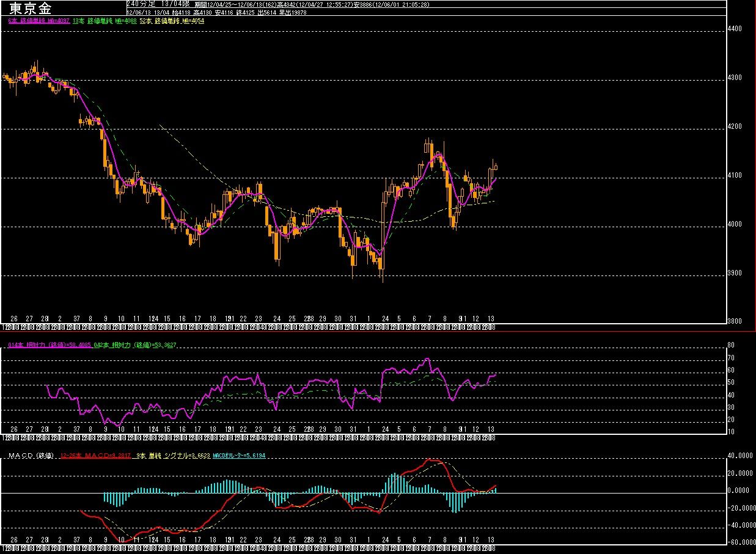
Task: Click the 東京金 chart title
Action: point(30,8)
